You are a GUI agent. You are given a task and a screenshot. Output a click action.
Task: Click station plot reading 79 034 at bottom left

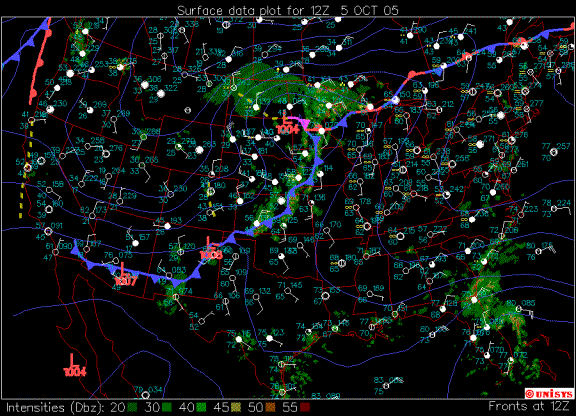coord(148,392)
